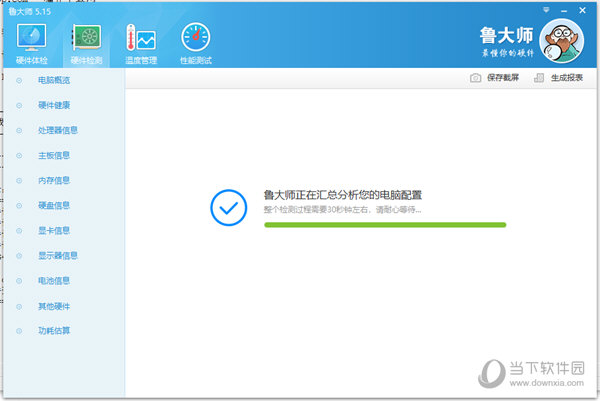Open 其他硬件 other hardware
600x401 pixels.
54,306
